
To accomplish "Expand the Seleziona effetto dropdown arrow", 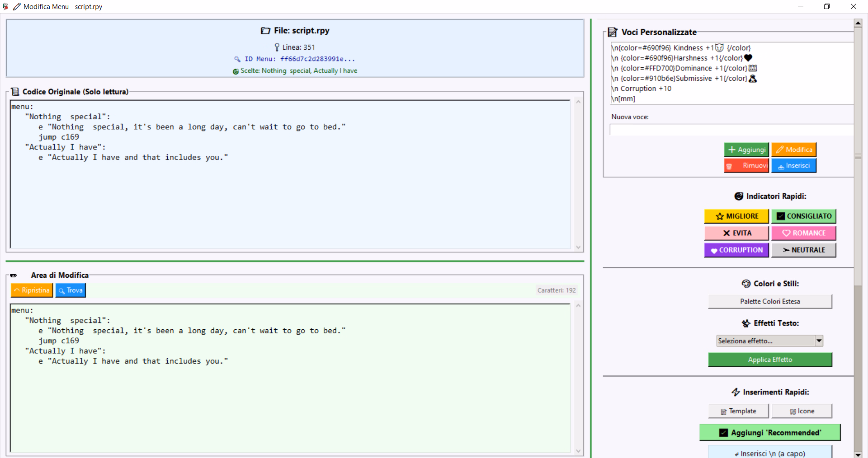I will tap(819, 341).
